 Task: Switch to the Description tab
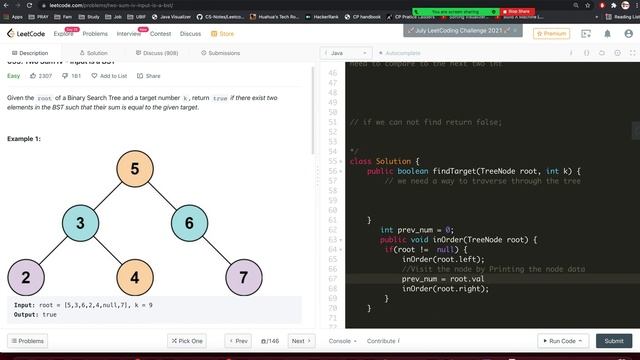[30, 53]
